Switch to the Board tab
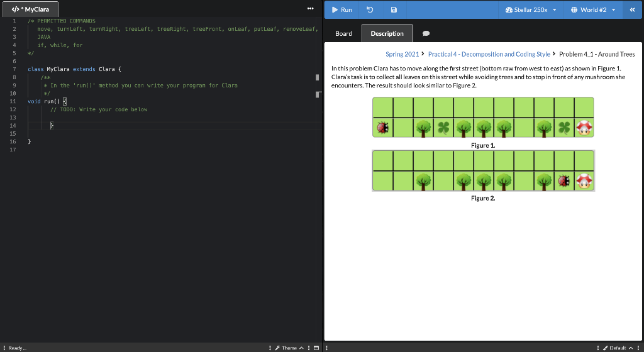644x352 pixels. tap(343, 34)
